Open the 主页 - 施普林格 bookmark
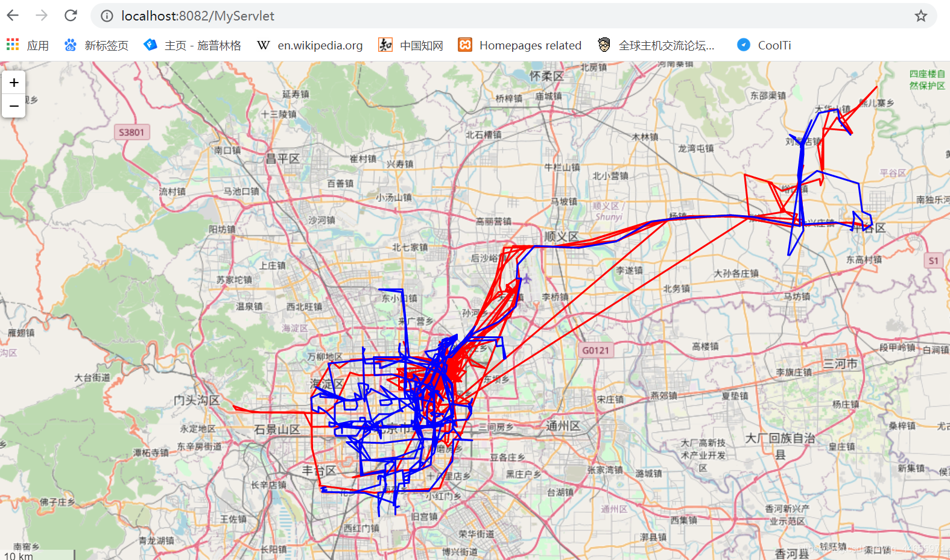The height and width of the screenshot is (560, 950). click(192, 45)
